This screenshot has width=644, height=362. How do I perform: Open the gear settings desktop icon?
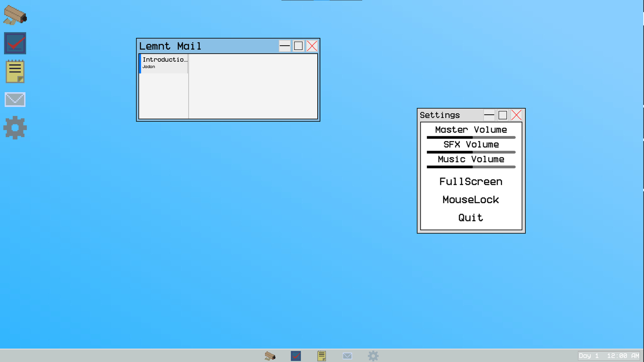click(15, 127)
